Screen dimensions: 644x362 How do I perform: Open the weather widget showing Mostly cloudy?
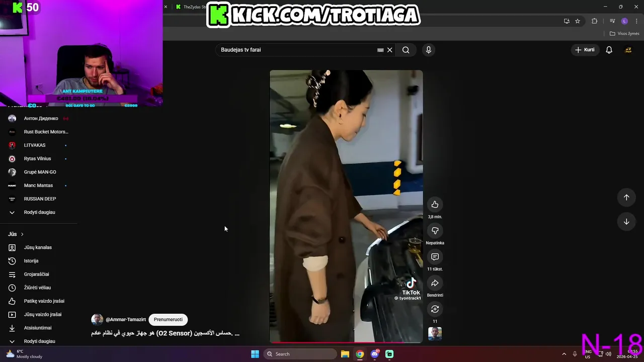point(24,354)
